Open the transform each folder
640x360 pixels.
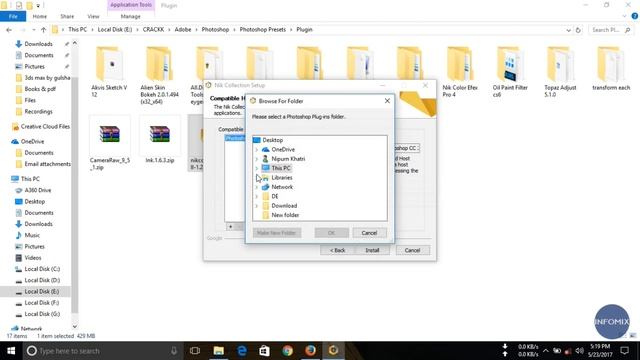pyautogui.click(x=611, y=68)
